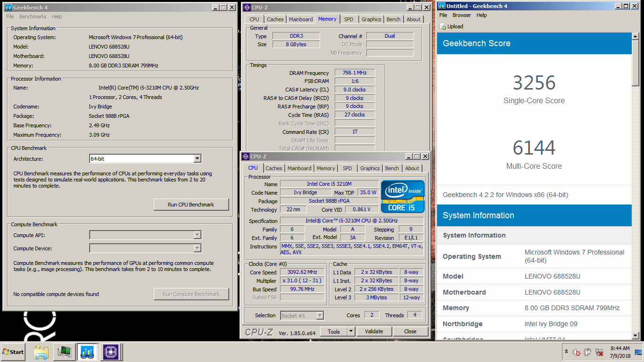Screen dimensions: 644x362
Task: Click the Core Speed field showing 3092.62 MHz
Action: (x=303, y=272)
